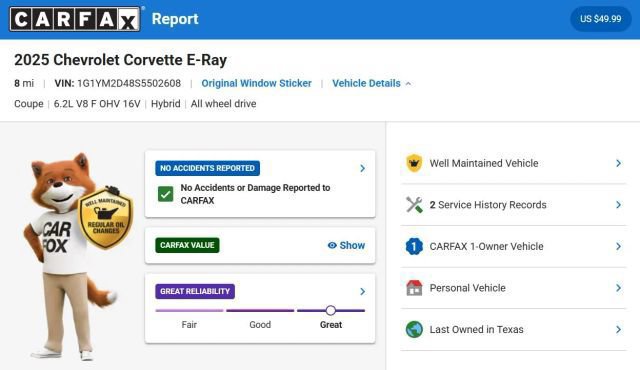Click the reliability slider handle
Viewport: 640px width, 370px height.
coord(331,310)
